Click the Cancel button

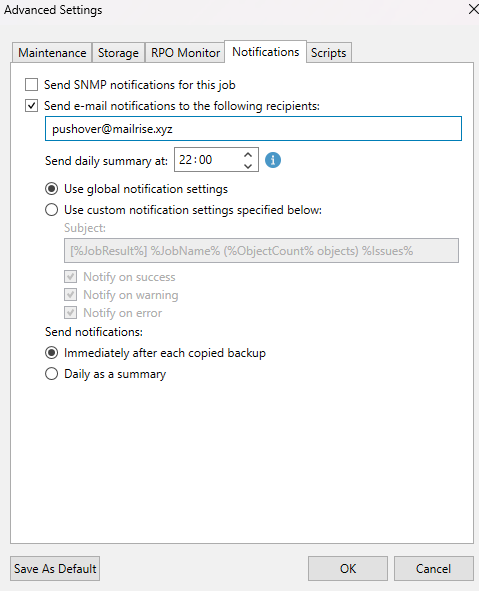click(433, 568)
